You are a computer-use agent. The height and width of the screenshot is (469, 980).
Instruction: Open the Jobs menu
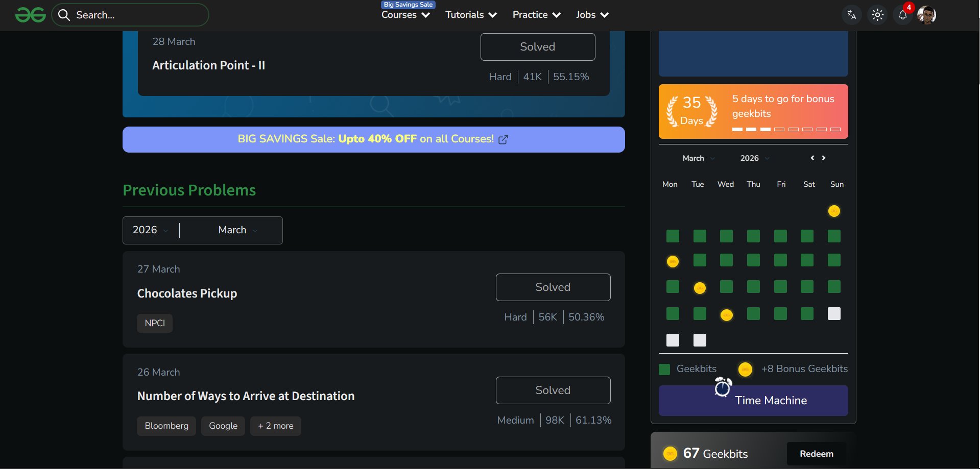coord(592,15)
